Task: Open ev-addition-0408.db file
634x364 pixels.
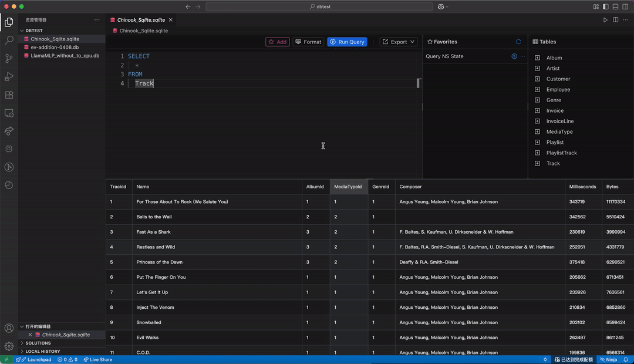Action: 62,48
